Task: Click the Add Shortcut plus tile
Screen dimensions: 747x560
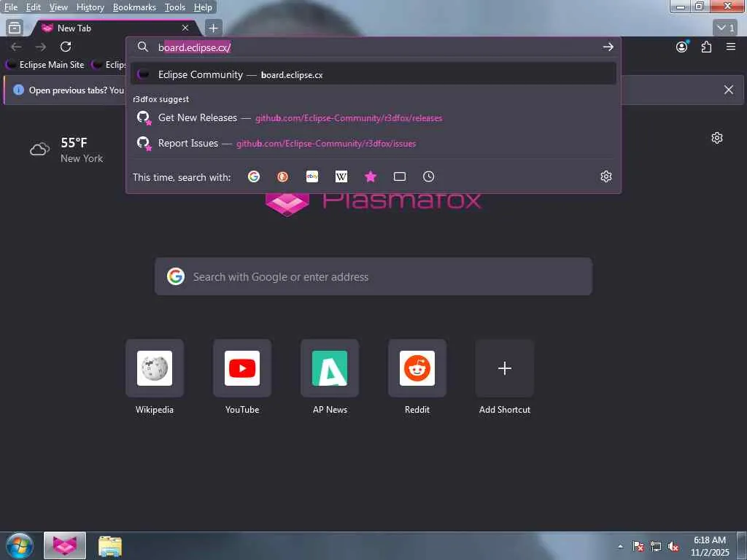Action: (x=505, y=368)
